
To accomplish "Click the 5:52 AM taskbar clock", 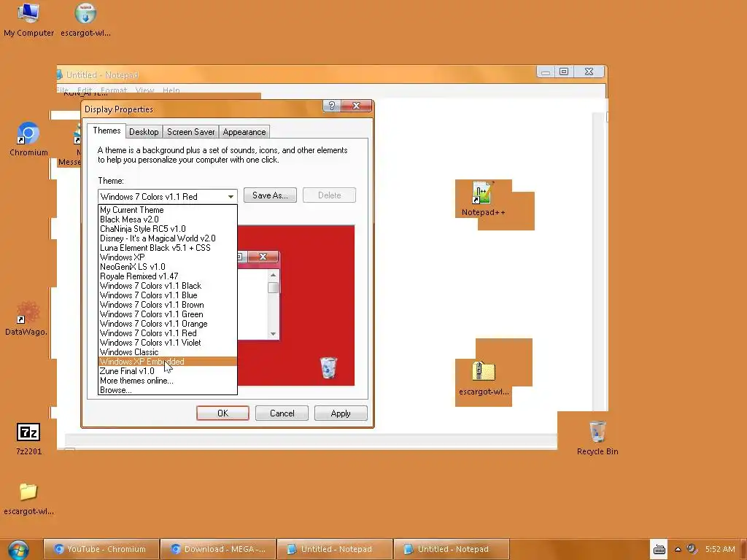I will [x=720, y=549].
